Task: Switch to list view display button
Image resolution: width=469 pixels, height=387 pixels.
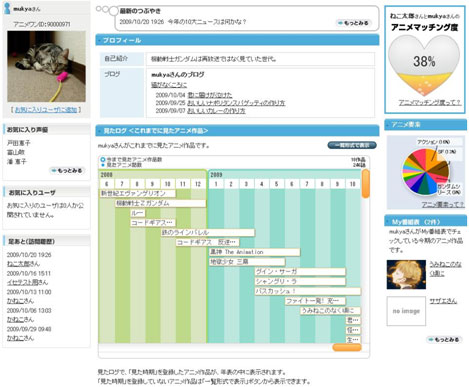Action: pyautogui.click(x=352, y=145)
